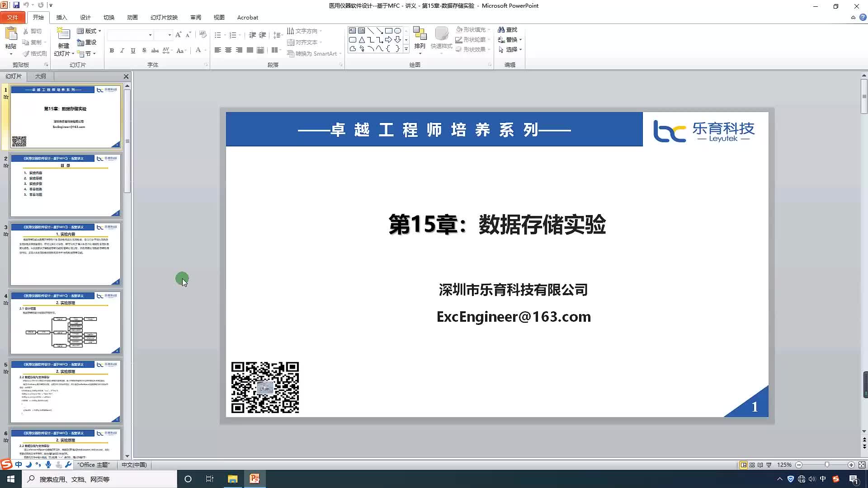Image resolution: width=868 pixels, height=488 pixels.
Task: Open the Windows Start menu
Action: 11,479
